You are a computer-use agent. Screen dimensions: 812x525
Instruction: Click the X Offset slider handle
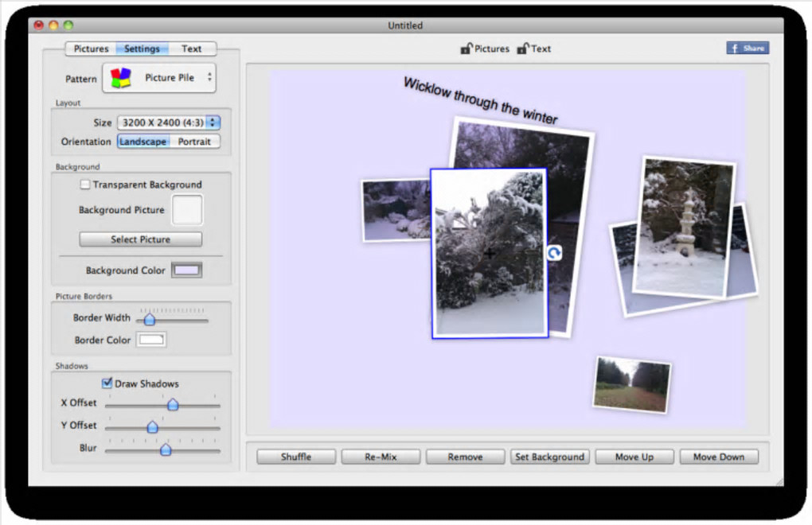point(173,404)
